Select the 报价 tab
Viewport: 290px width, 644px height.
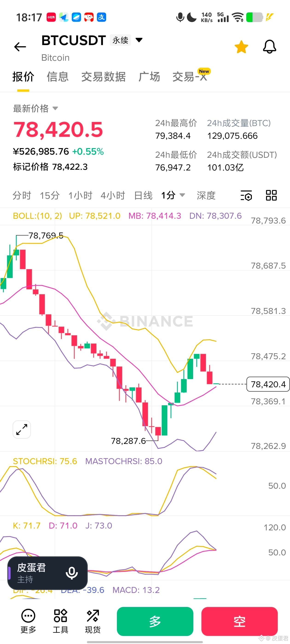click(x=23, y=77)
